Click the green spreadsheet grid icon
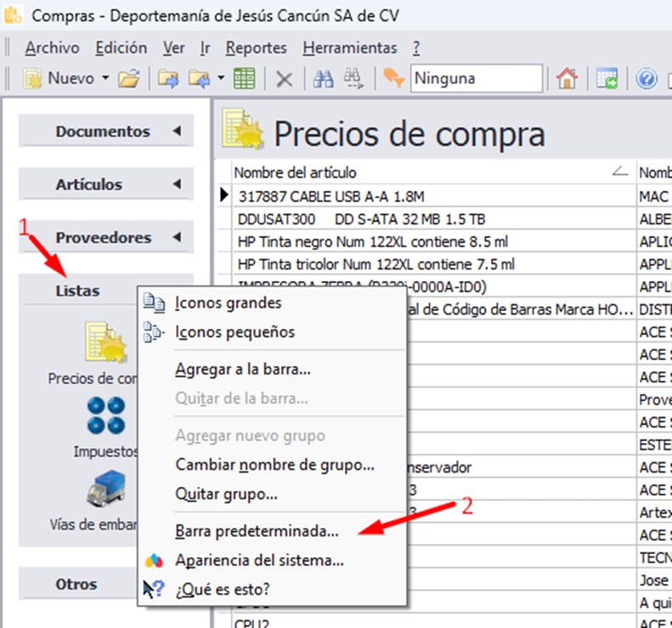Viewport: 672px width, 628px height. coord(245,78)
